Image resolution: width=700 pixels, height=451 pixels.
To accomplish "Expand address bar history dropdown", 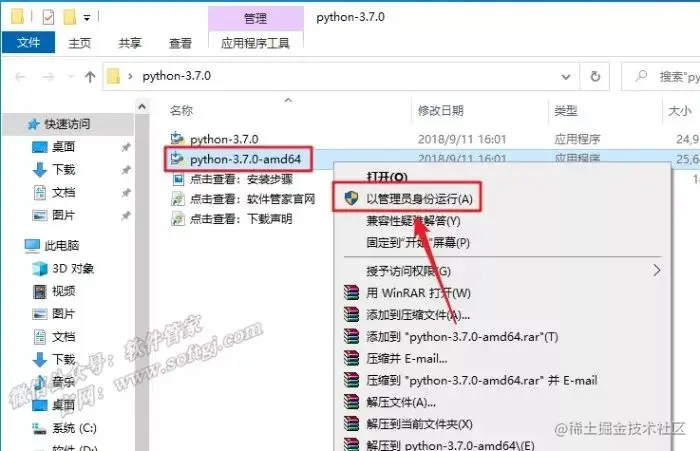I will [566, 77].
